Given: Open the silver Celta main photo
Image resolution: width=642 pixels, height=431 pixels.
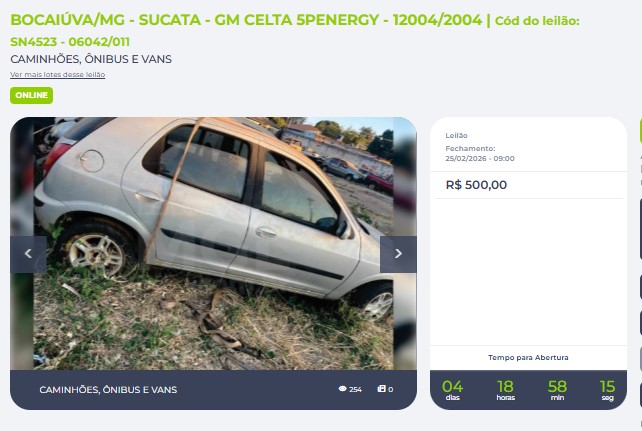Looking at the screenshot, I should (213, 244).
